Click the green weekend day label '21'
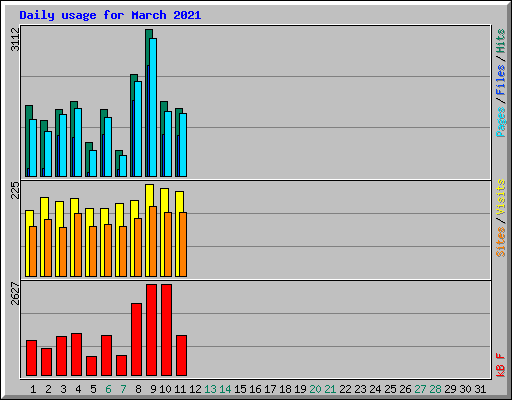 click(330, 389)
